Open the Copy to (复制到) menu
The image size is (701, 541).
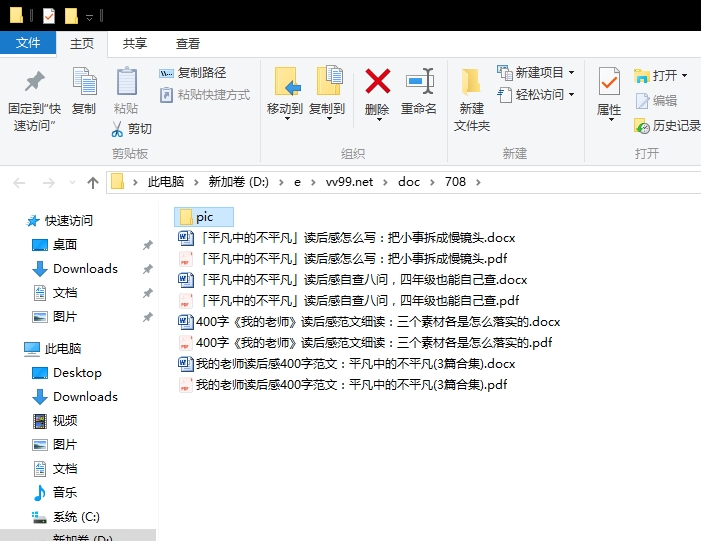(327, 94)
